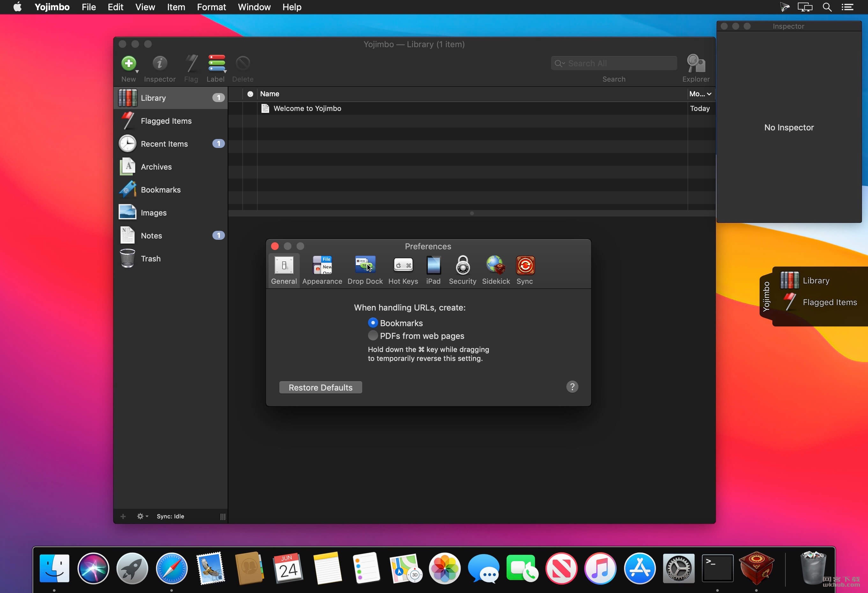868x593 pixels.
Task: Click the Yojimbo quick input menu bar icon
Action: [x=784, y=7]
